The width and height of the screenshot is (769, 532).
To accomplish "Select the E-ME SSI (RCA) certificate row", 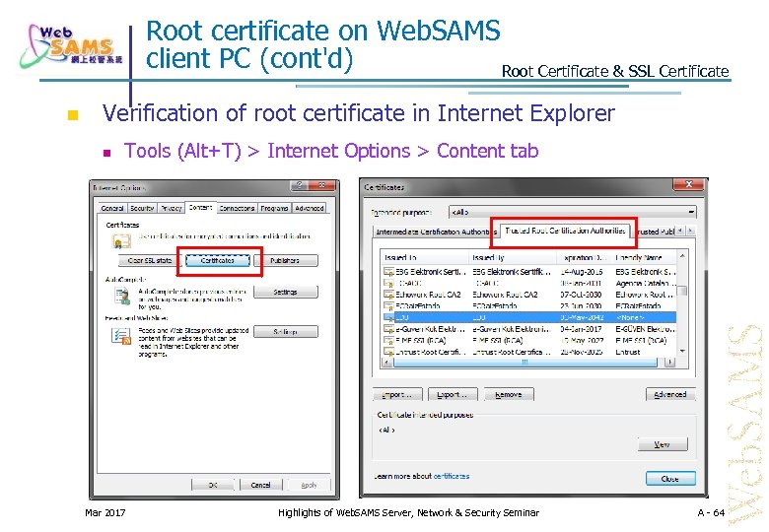I will tap(529, 340).
